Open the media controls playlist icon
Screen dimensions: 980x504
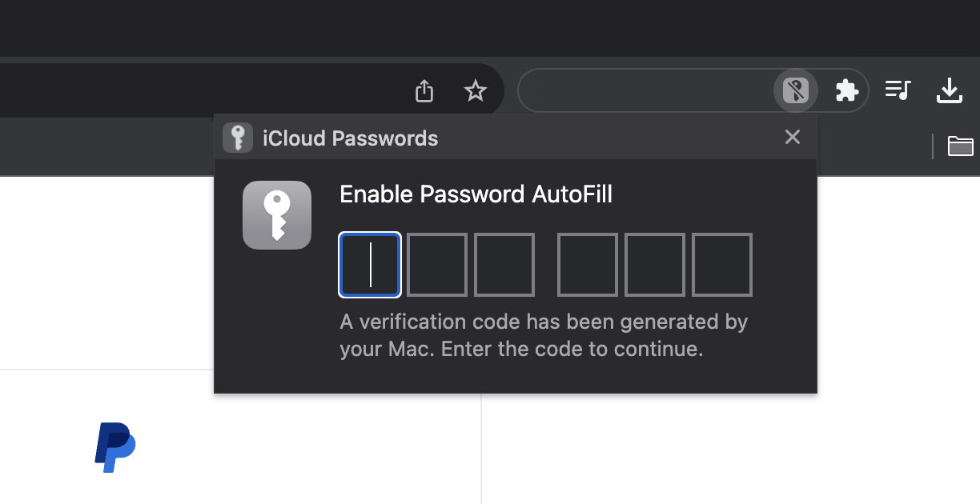click(898, 90)
